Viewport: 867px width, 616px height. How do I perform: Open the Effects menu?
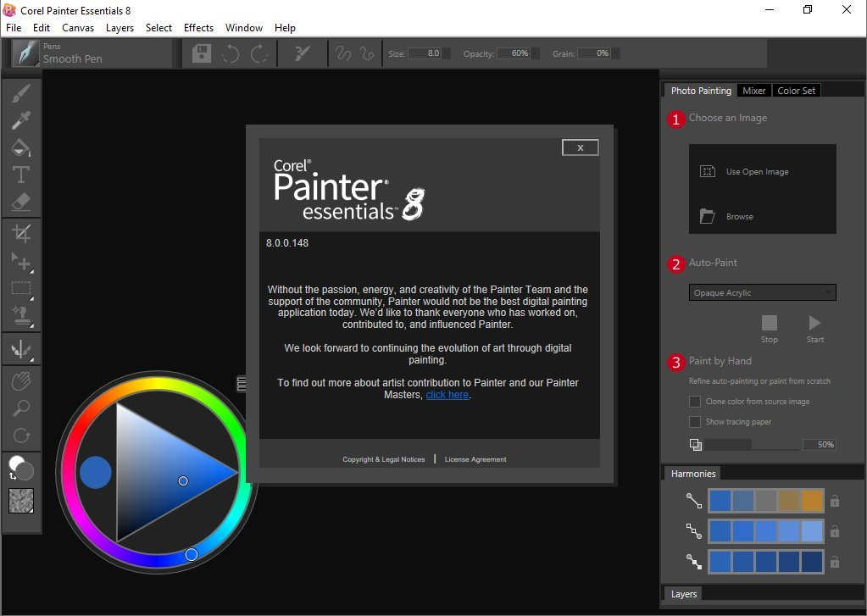point(197,27)
